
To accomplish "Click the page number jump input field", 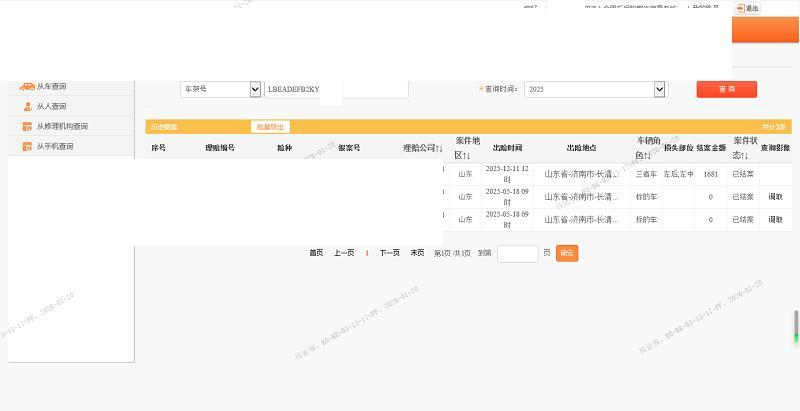I will pos(517,253).
